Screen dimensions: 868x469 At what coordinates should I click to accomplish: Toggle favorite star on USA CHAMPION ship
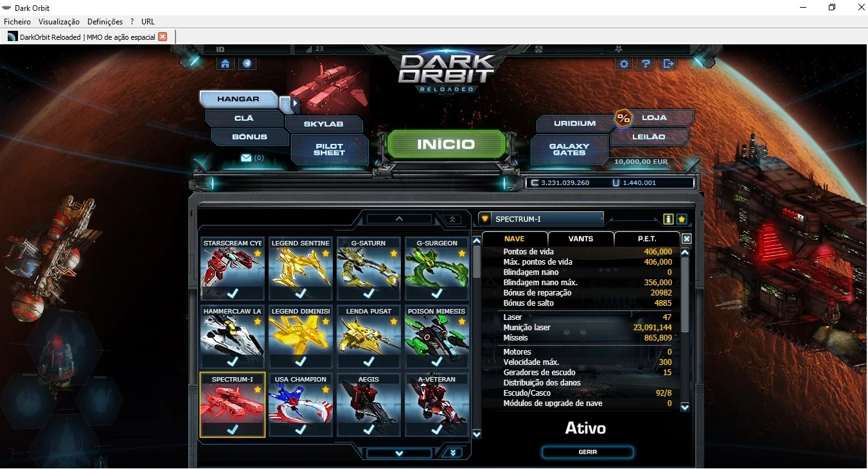tap(326, 390)
